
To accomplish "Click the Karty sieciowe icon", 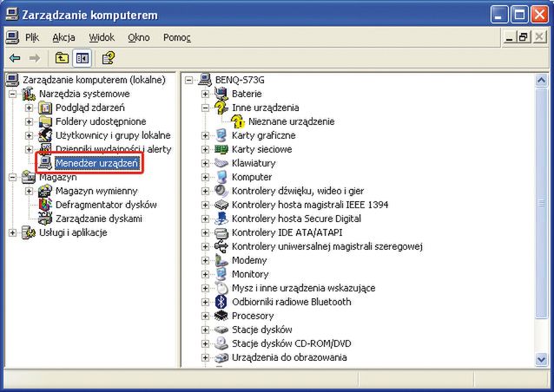I will [x=221, y=149].
